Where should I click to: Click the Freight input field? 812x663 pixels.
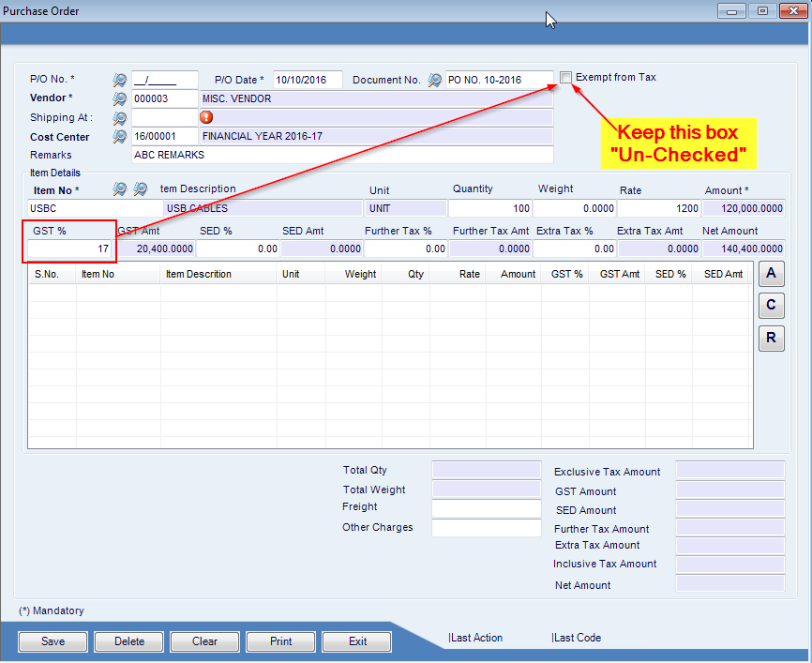click(487, 508)
